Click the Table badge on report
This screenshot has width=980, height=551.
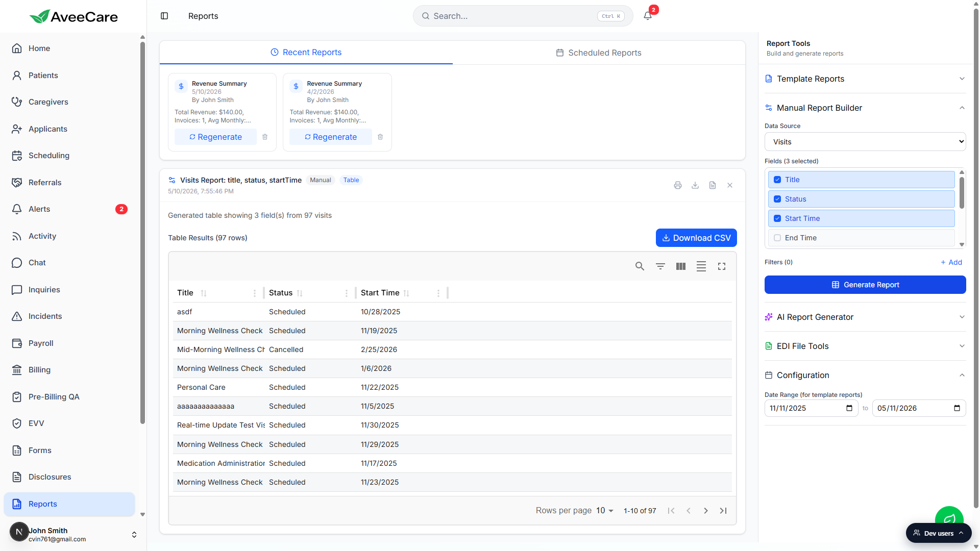tap(351, 180)
